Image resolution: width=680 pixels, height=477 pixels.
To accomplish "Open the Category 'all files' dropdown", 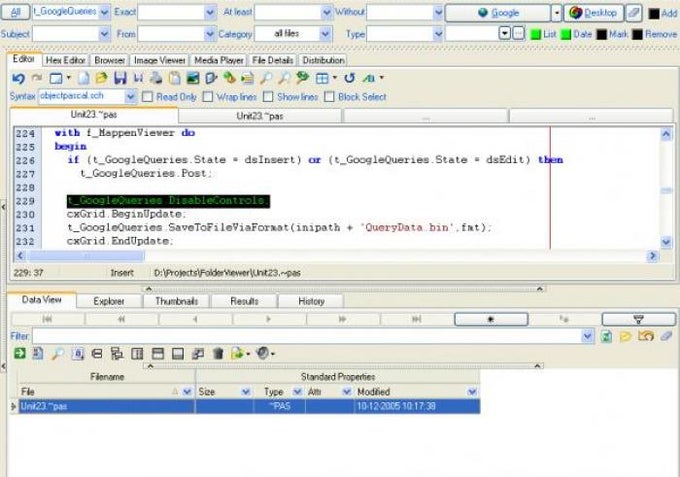I will point(325,34).
